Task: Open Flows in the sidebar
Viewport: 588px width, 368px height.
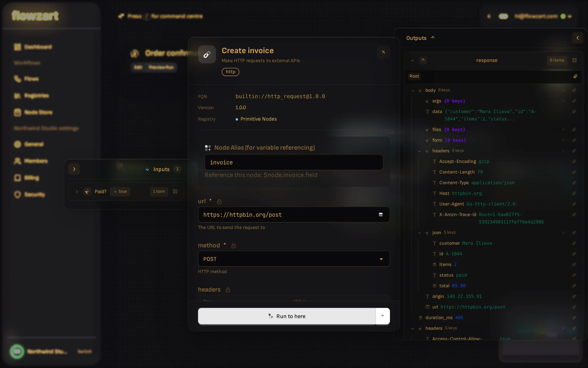Action: pos(27,79)
